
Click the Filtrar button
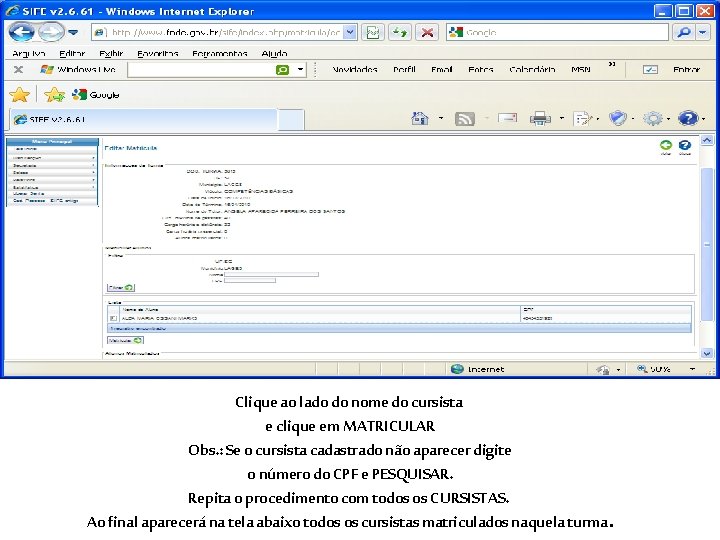[121, 287]
